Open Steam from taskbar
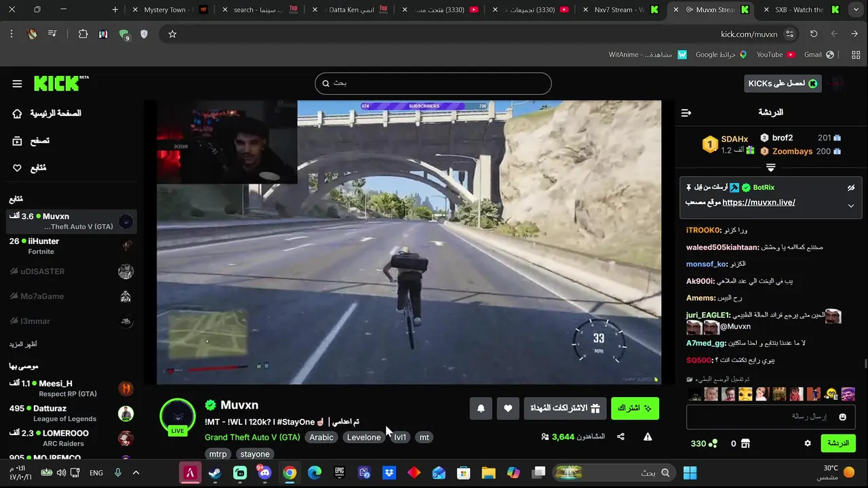 215,472
